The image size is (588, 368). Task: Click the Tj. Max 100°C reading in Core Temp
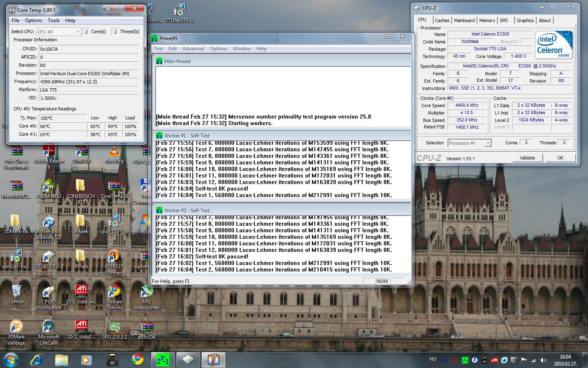pos(62,118)
